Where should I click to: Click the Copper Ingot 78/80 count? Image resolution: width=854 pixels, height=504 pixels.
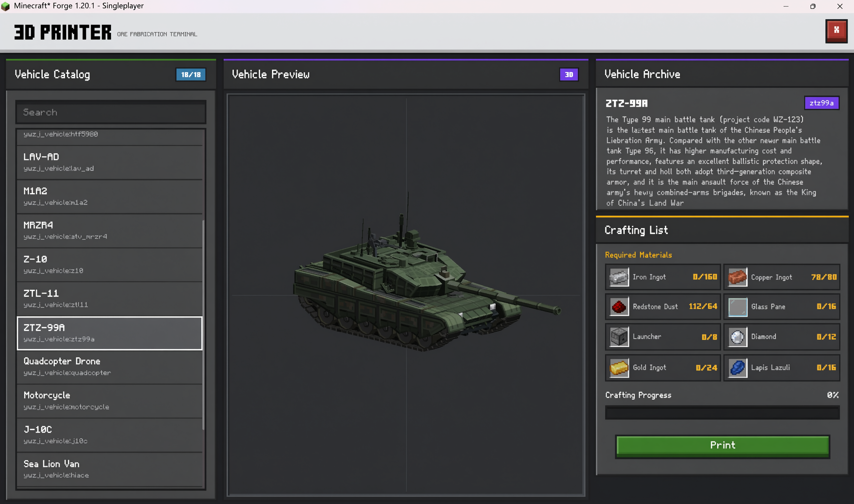(x=824, y=277)
